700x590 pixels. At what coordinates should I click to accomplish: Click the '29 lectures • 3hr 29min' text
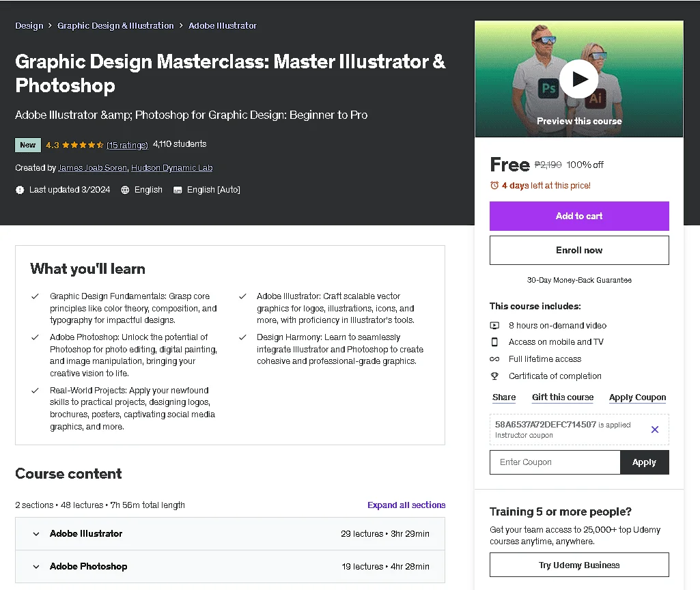pos(384,534)
